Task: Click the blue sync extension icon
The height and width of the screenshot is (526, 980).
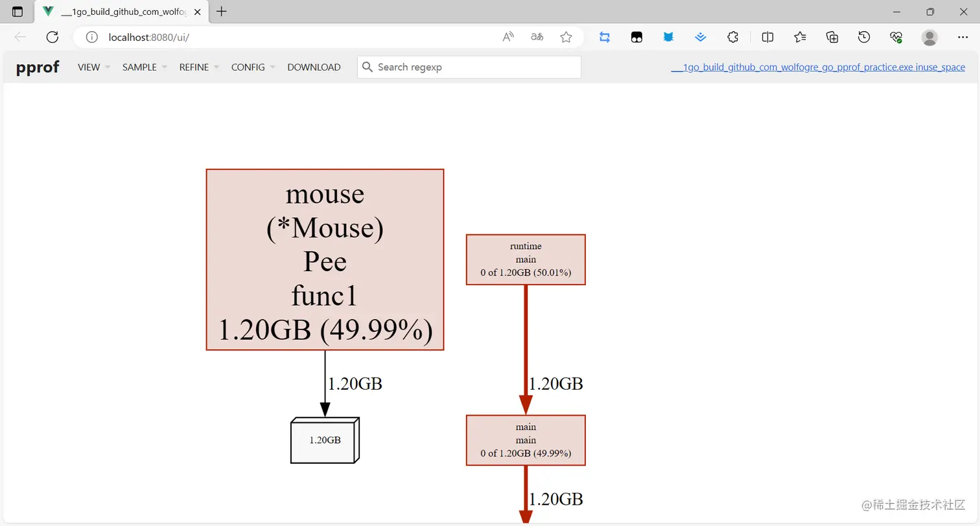Action: point(605,37)
